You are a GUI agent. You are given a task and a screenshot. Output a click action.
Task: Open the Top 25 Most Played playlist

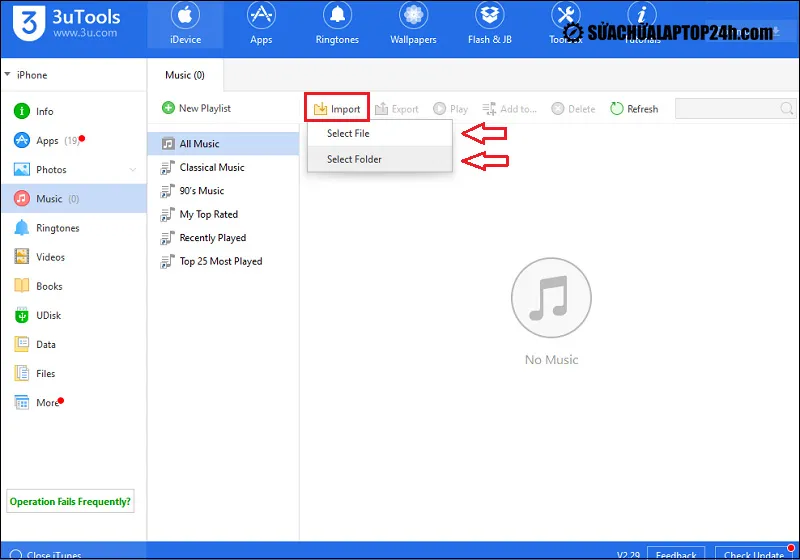(220, 261)
